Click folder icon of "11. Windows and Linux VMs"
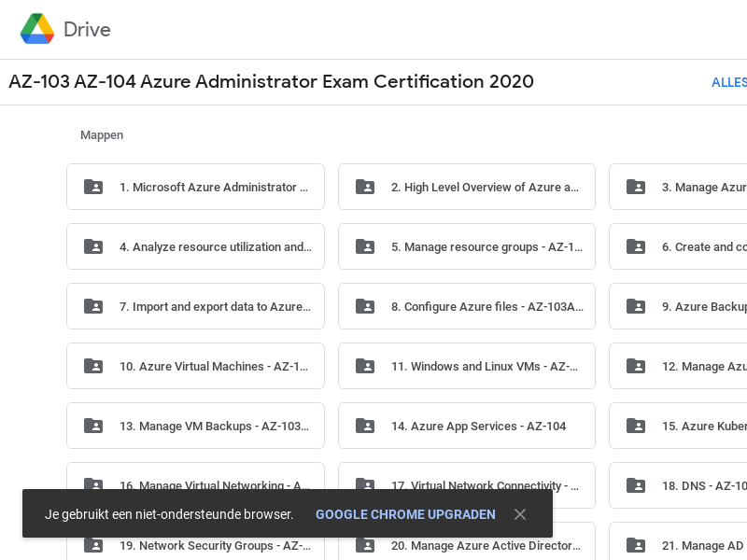The image size is (747, 560). click(364, 366)
